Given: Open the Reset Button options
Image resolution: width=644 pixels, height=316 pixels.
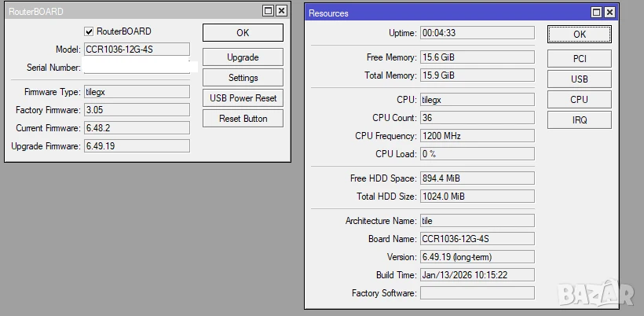Looking at the screenshot, I should pos(243,119).
